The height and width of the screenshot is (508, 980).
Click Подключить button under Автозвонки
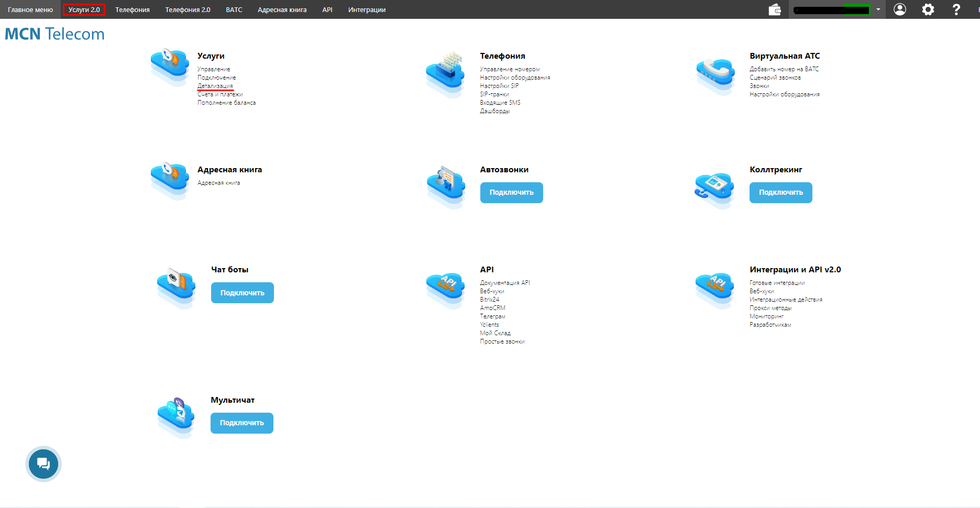512,192
